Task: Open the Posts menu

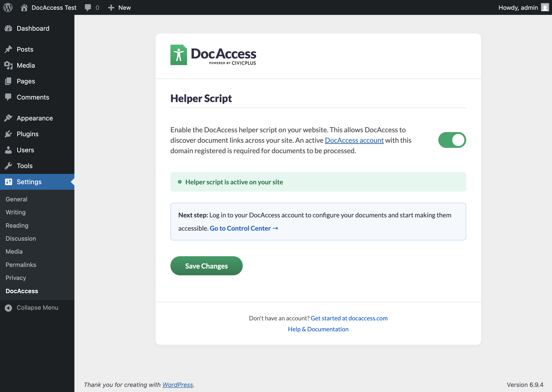Action: pos(25,49)
